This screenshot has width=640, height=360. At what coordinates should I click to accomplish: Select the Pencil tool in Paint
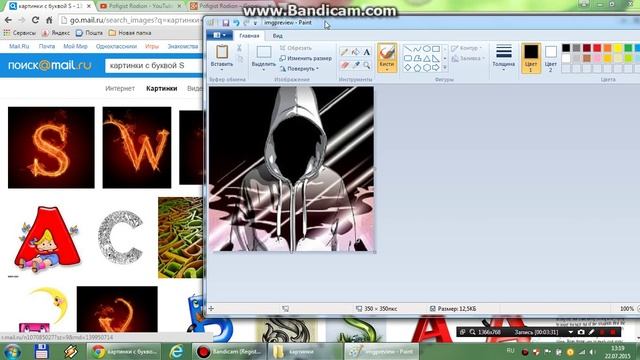click(344, 52)
